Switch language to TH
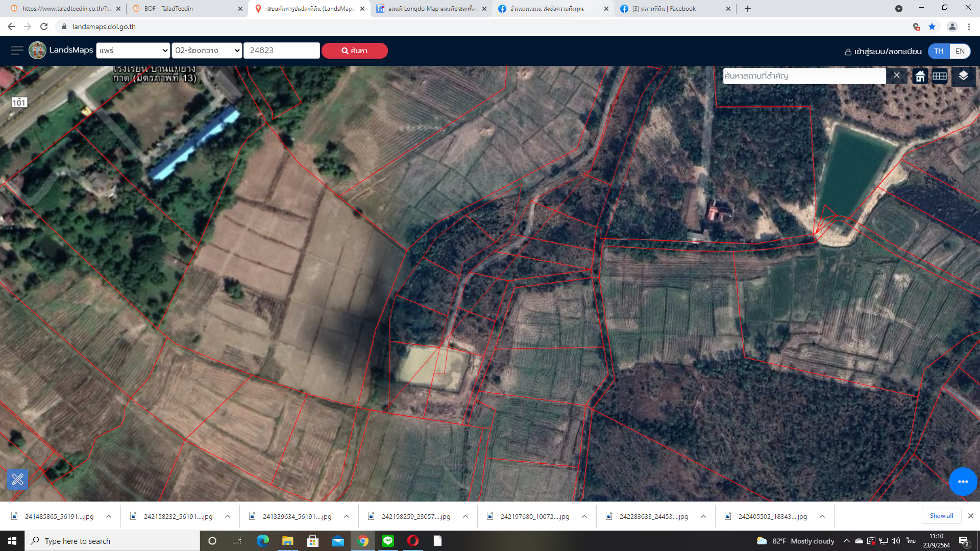Image resolution: width=980 pixels, height=551 pixels. (x=939, y=51)
